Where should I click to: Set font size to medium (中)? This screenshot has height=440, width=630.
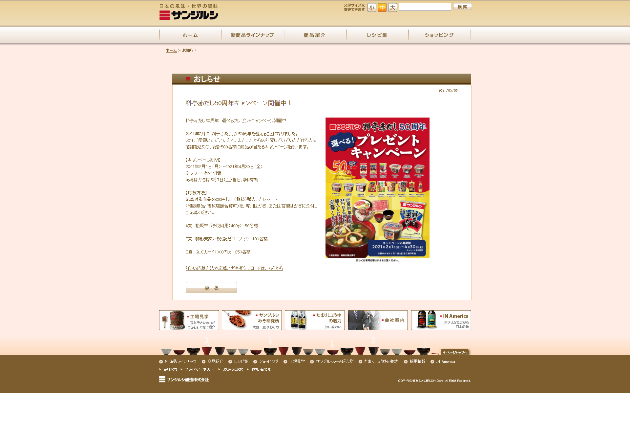coord(382,7)
